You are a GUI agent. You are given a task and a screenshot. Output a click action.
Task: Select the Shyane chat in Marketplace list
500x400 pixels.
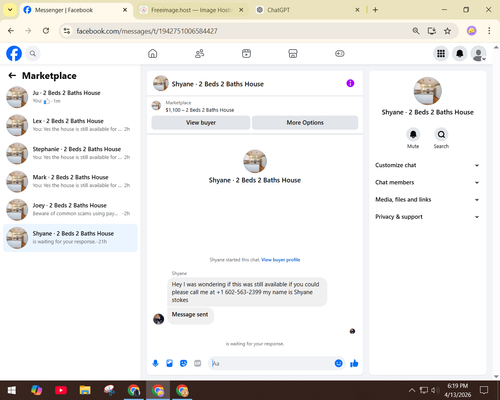(x=70, y=238)
